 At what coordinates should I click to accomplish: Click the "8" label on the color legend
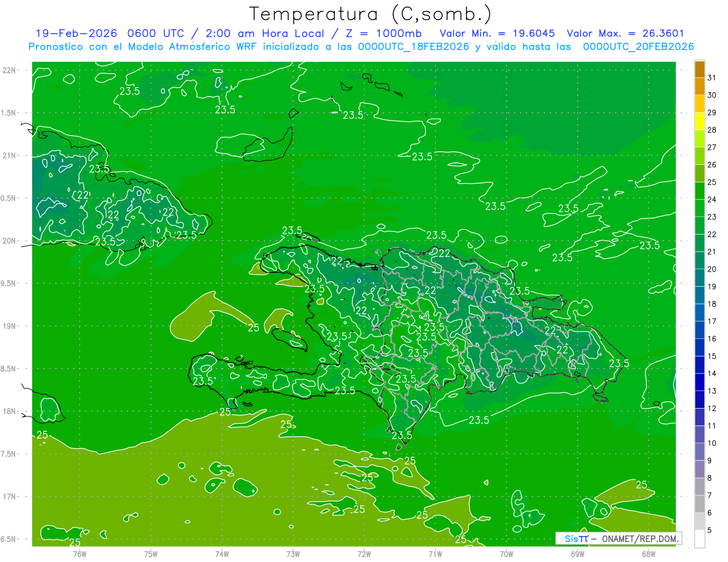coord(709,478)
